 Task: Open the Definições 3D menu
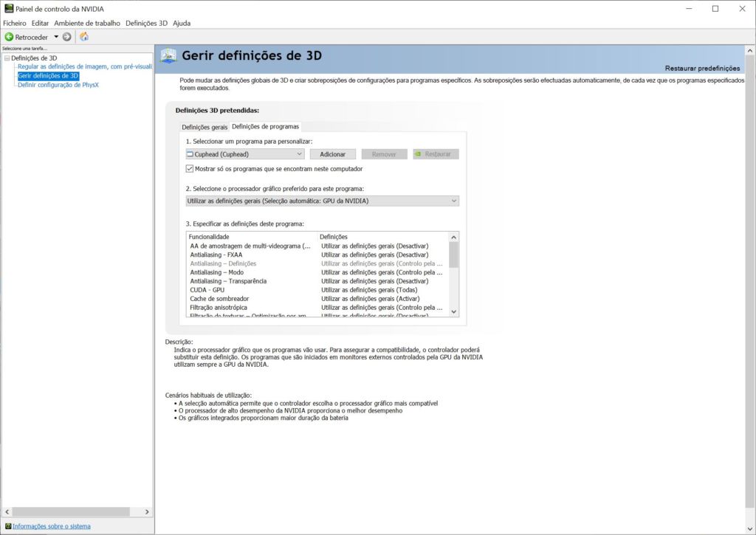pyautogui.click(x=147, y=23)
